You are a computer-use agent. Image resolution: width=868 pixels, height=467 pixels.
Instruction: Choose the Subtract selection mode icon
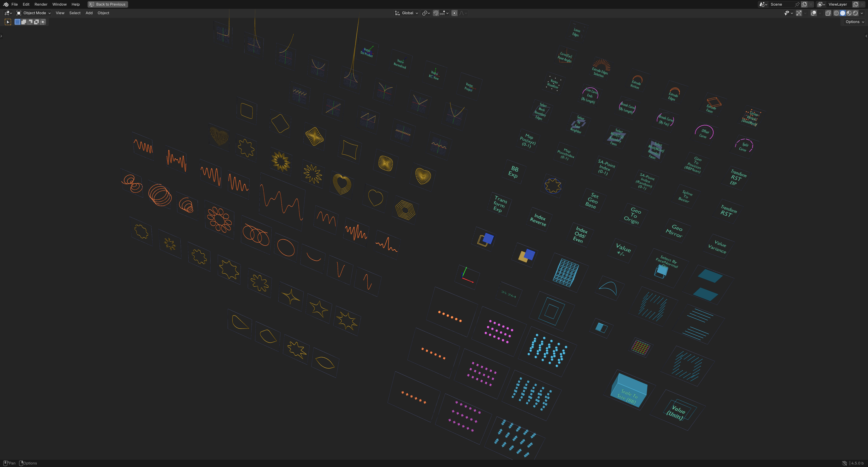tap(30, 22)
